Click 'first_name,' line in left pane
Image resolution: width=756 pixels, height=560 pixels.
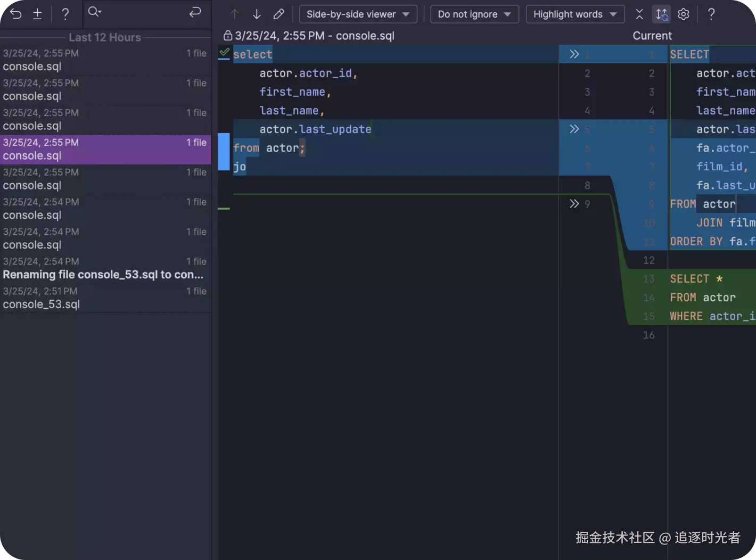(x=295, y=92)
